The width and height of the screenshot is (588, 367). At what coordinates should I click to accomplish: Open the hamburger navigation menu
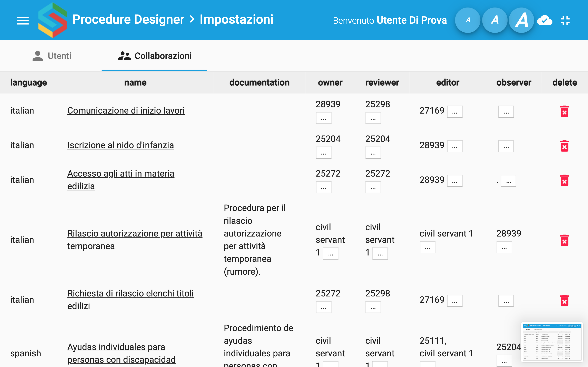(x=23, y=20)
